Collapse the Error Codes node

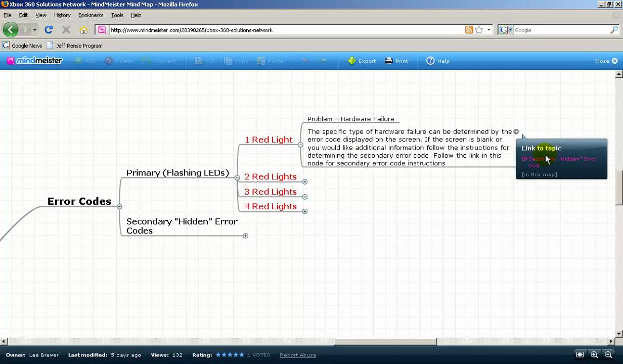tap(119, 206)
